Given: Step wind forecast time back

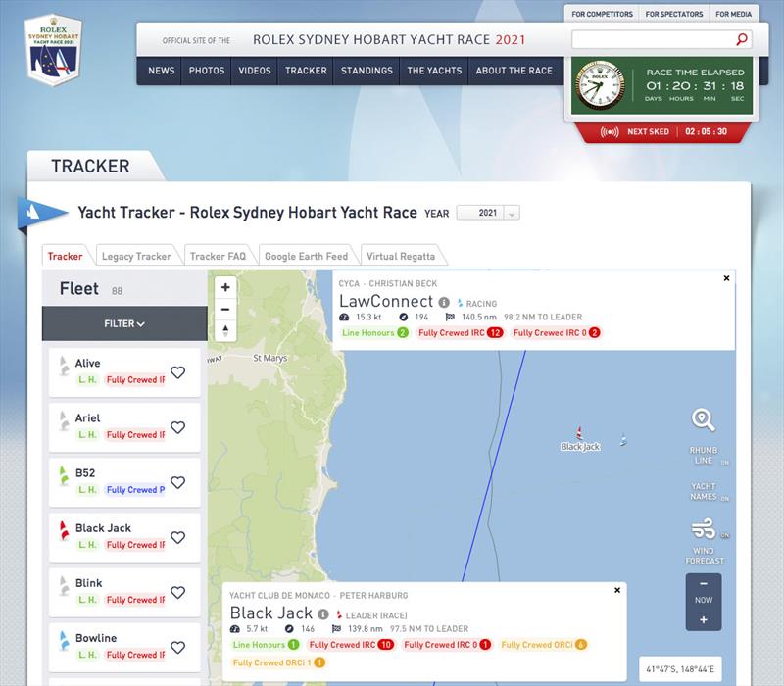Looking at the screenshot, I should pyautogui.click(x=704, y=584).
